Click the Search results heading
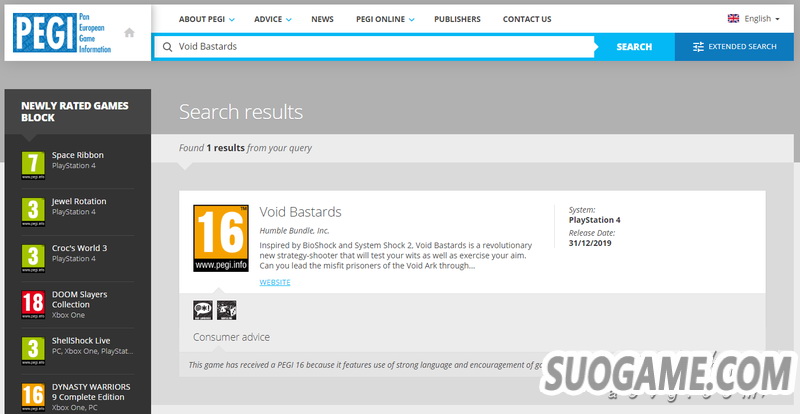This screenshot has width=800, height=414. pyautogui.click(x=241, y=112)
